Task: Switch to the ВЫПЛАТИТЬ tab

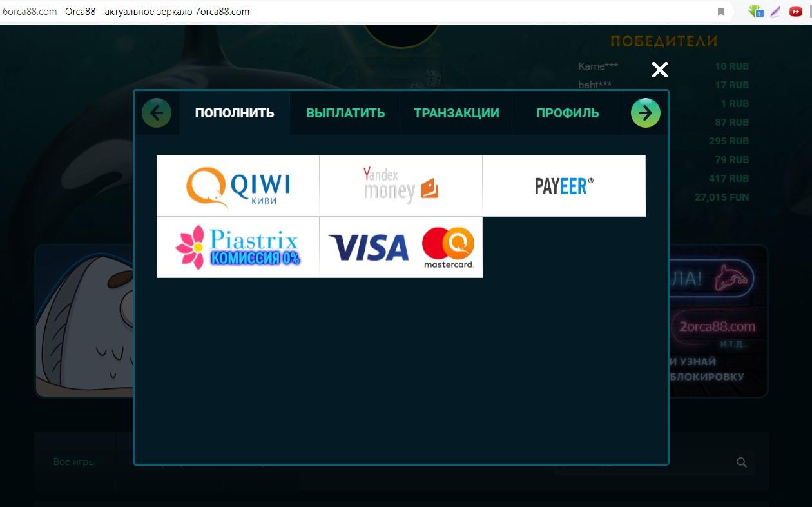Action: (x=345, y=113)
